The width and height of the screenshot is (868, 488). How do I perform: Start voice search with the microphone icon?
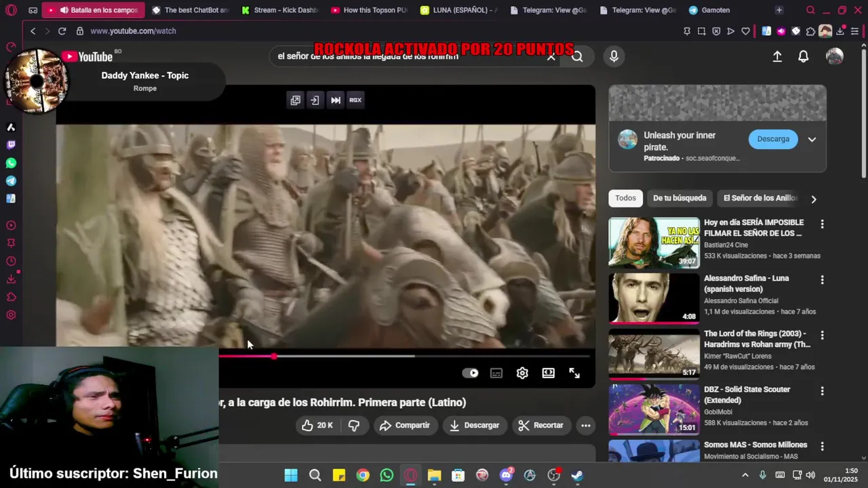[x=614, y=57]
